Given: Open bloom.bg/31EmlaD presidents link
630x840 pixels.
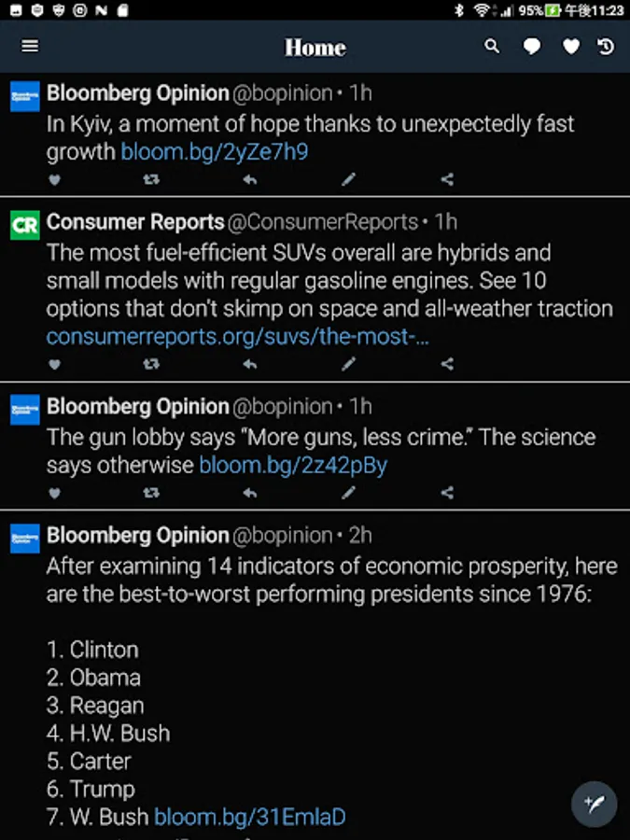Looking at the screenshot, I should point(249,817).
